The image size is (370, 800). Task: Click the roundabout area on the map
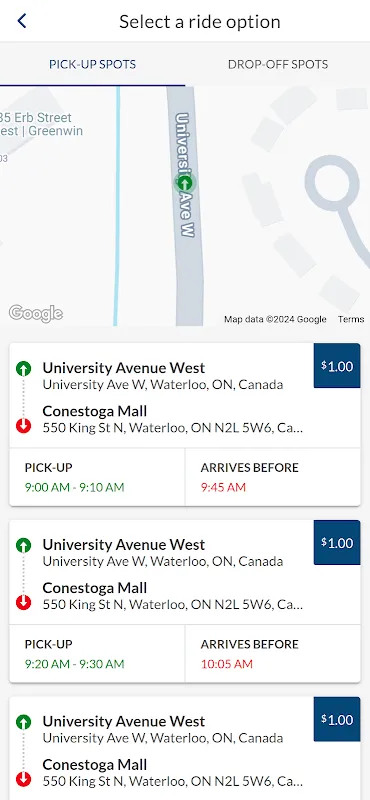coord(333,182)
